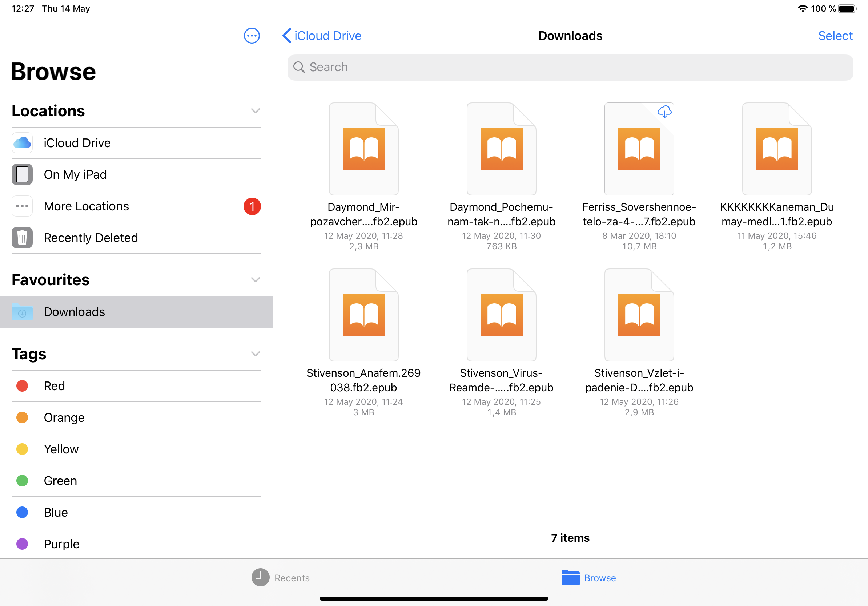Viewport: 868px width, 606px height.
Task: Tap the More Locations ellipsis icon
Action: 22,206
